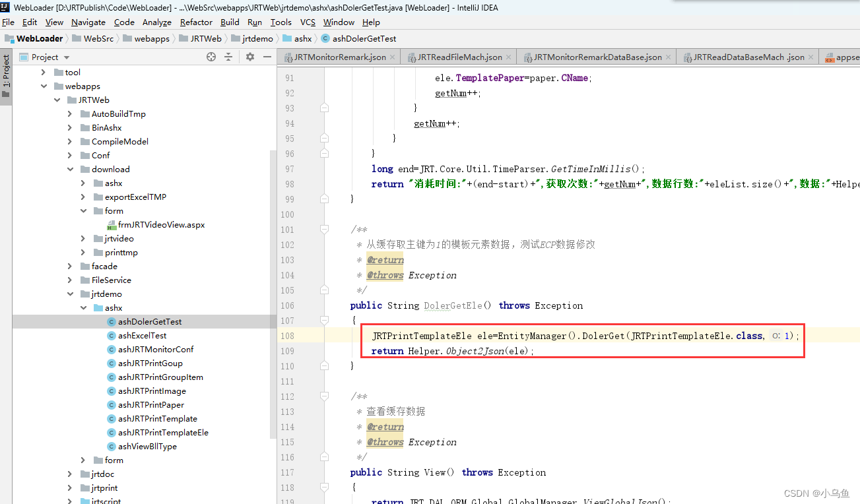Open the VCS menu
860x504 pixels.
308,22
